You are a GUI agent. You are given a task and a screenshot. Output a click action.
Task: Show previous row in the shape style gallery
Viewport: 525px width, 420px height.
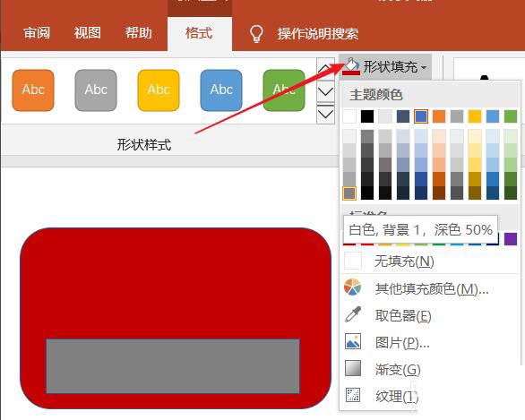(325, 68)
